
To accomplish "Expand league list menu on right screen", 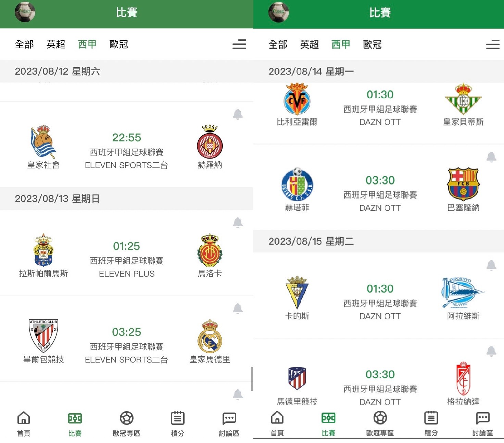I will [493, 44].
